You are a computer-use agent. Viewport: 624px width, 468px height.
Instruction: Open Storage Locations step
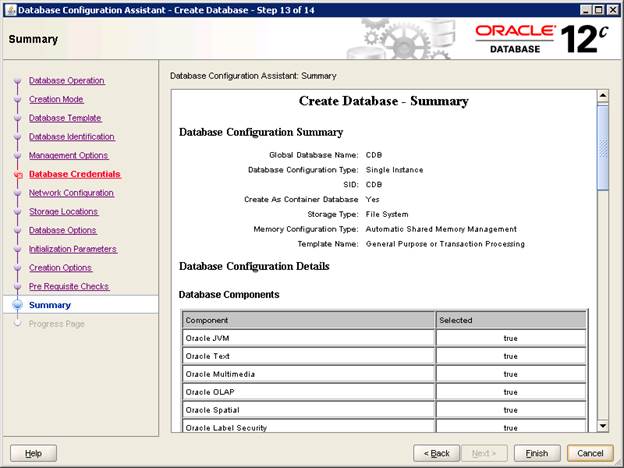pos(64,211)
